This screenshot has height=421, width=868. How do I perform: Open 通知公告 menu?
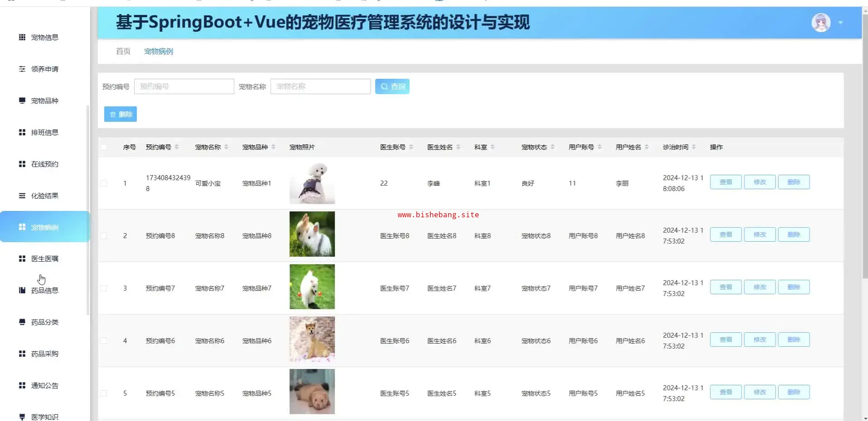[x=44, y=385]
